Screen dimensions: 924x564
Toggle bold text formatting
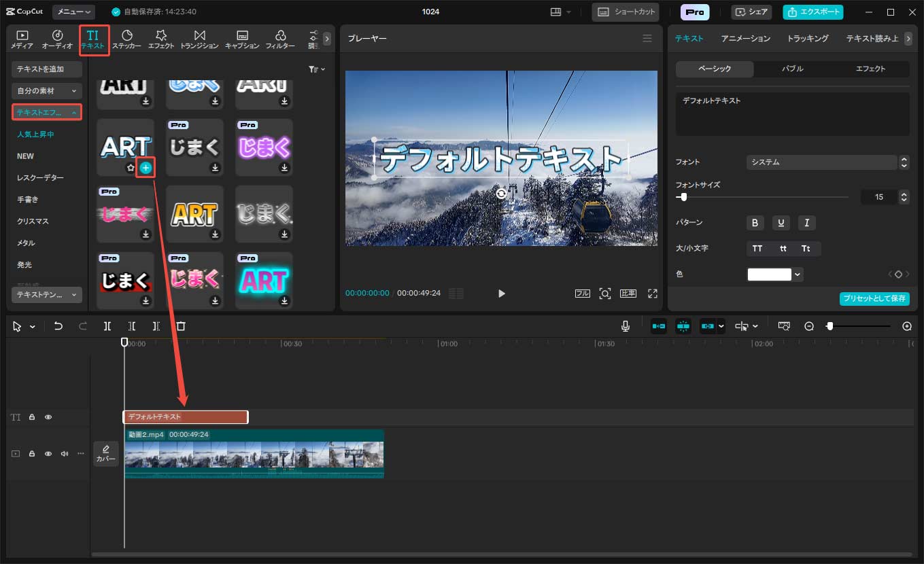point(755,223)
